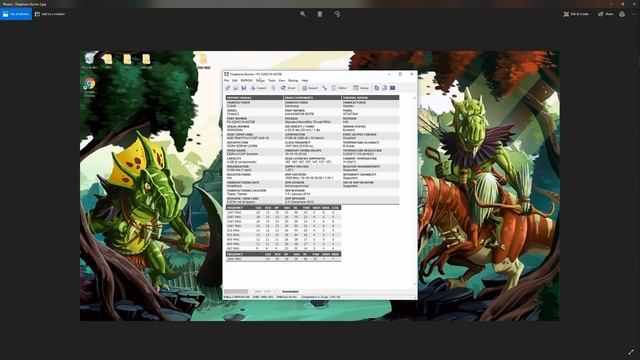
Task: Click the Google Chrome desktop icon
Action: click(x=89, y=87)
